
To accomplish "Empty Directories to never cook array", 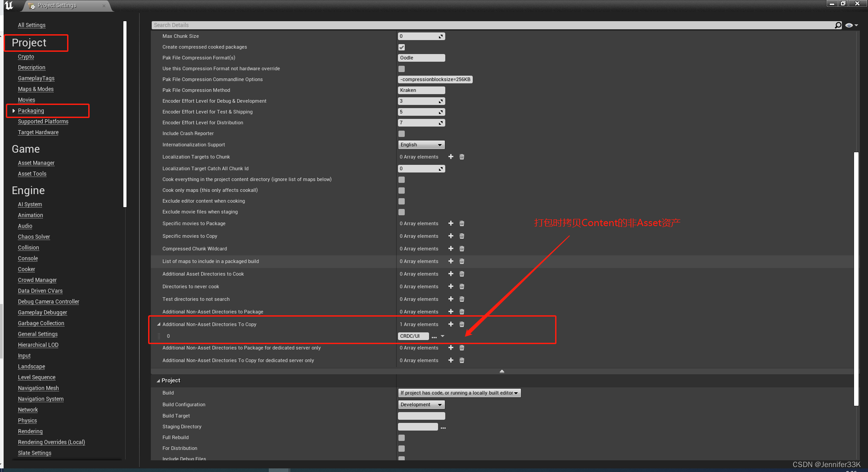I will (461, 286).
